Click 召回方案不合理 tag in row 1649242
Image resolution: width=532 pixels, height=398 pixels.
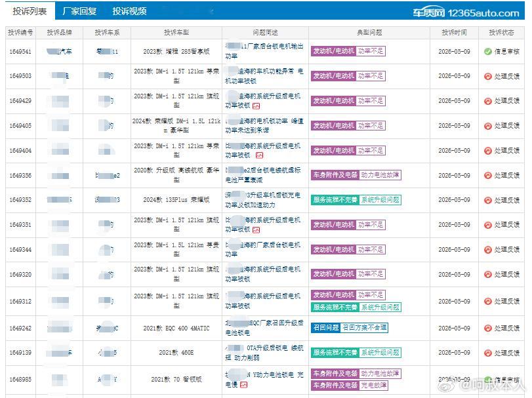pyautogui.click(x=364, y=327)
